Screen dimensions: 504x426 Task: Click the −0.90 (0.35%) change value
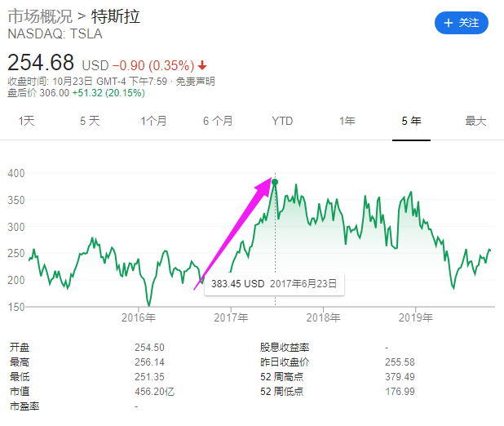(153, 65)
